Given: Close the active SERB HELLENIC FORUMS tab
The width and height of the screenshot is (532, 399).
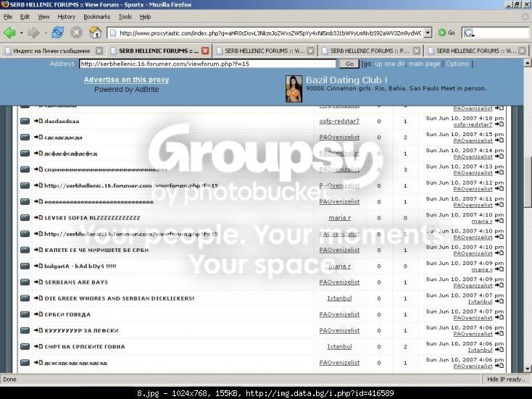Looking at the screenshot, I should [x=205, y=51].
